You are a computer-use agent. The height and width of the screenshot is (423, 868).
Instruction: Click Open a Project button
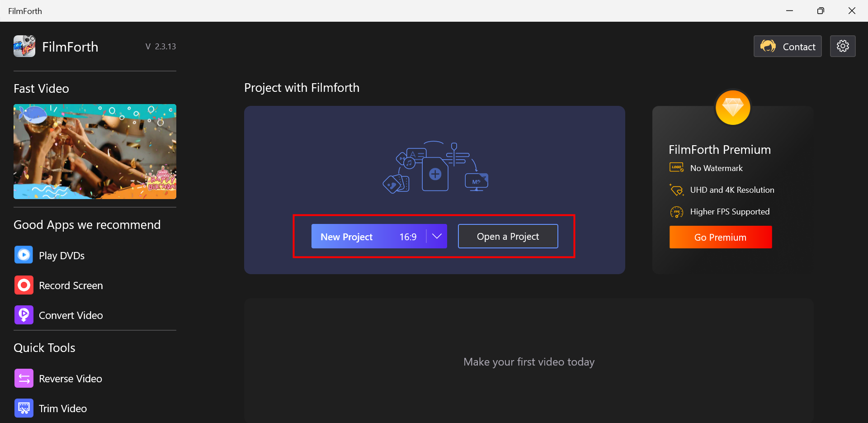[x=508, y=236]
